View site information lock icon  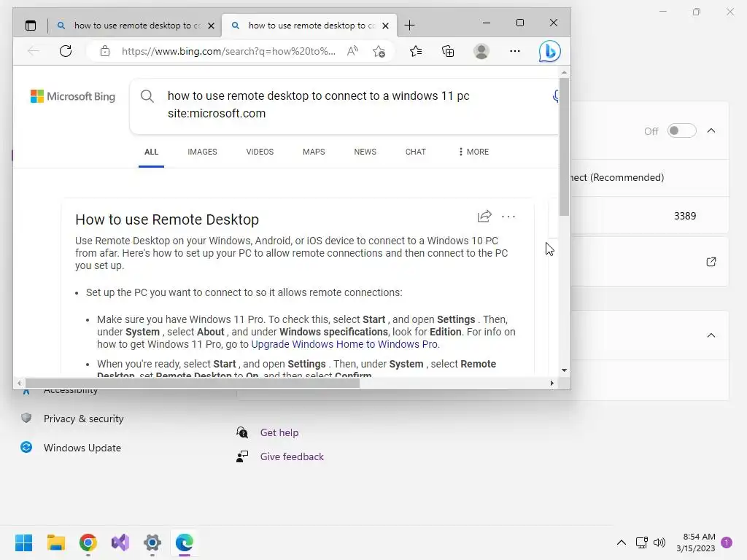[x=105, y=51]
